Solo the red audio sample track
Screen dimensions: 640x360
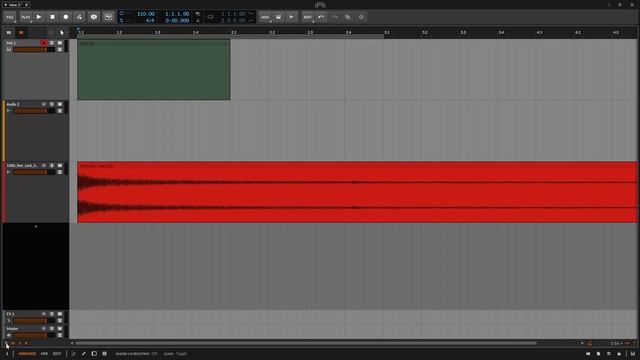pyautogui.click(x=52, y=166)
